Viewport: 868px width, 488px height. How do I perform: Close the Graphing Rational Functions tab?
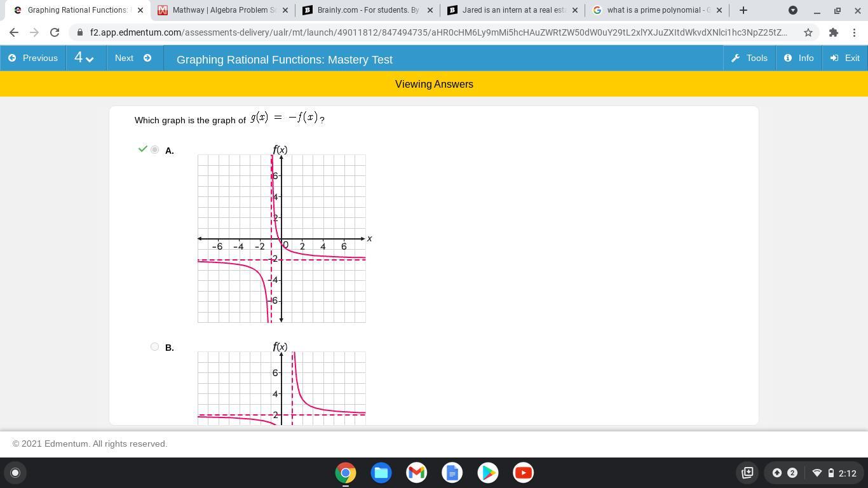140,10
